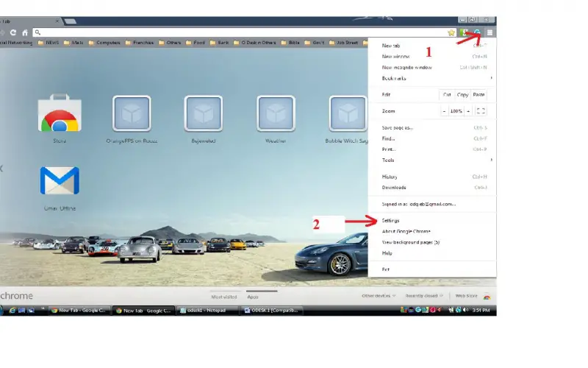
Task: Click the Copy button in Edit row
Action: pyautogui.click(x=463, y=95)
